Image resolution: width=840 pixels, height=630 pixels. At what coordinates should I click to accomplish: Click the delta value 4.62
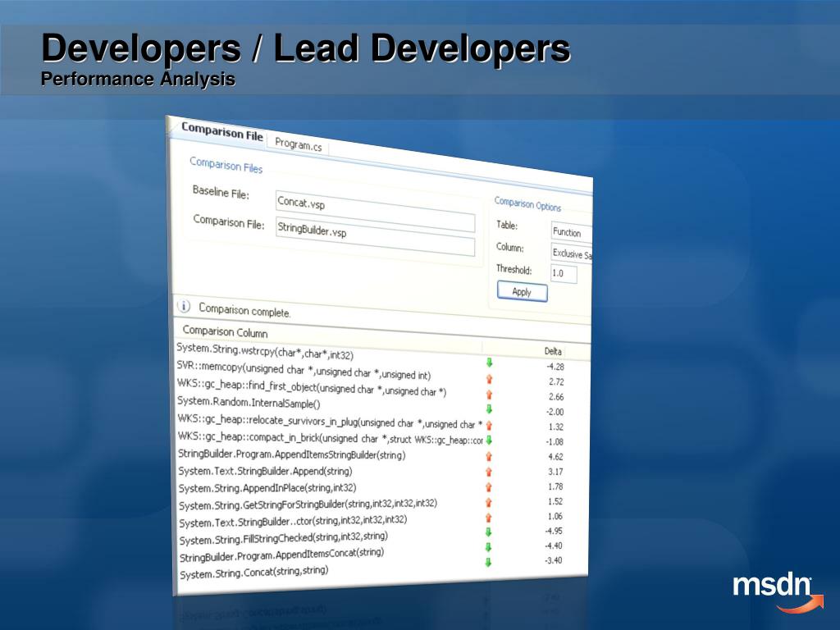555,457
